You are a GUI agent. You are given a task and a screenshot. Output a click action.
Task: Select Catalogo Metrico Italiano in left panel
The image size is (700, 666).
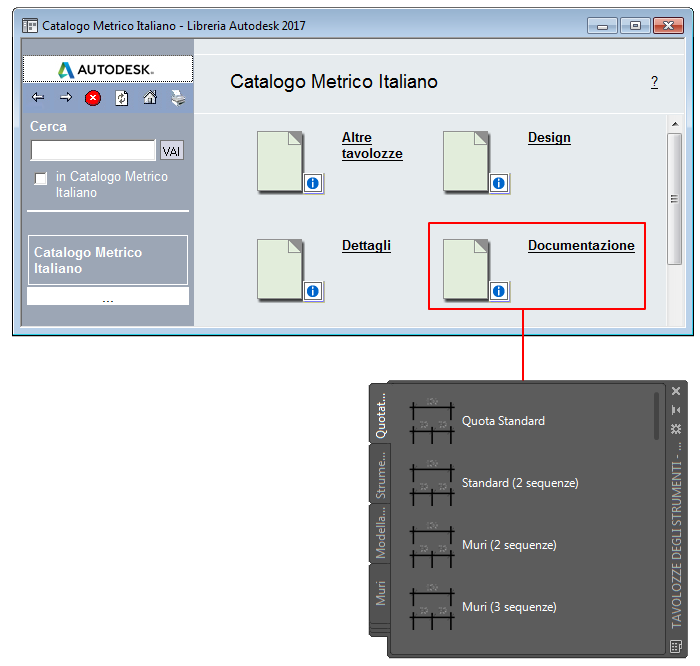point(108,260)
